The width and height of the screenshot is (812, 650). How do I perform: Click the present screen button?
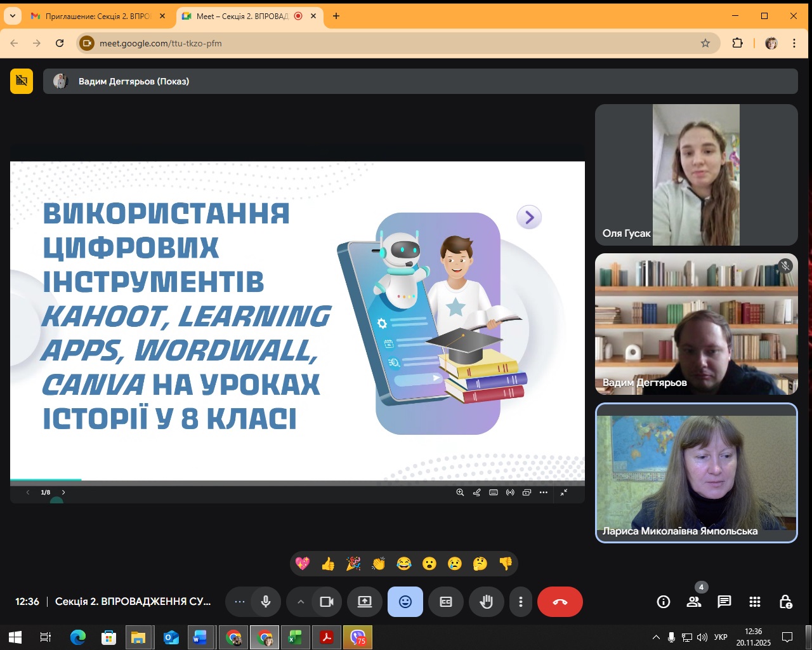(365, 602)
